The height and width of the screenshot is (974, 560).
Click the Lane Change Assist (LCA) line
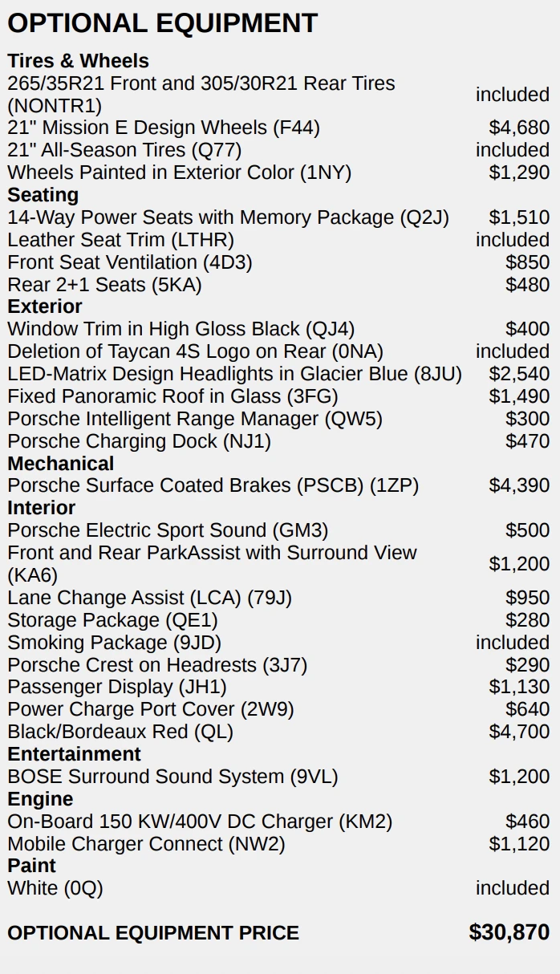pos(149,598)
